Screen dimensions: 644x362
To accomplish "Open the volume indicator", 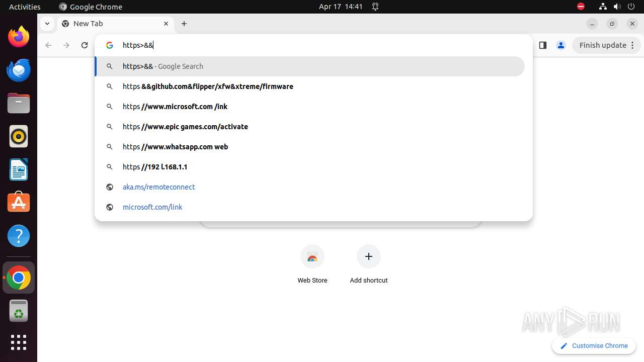I will pyautogui.click(x=617, y=7).
